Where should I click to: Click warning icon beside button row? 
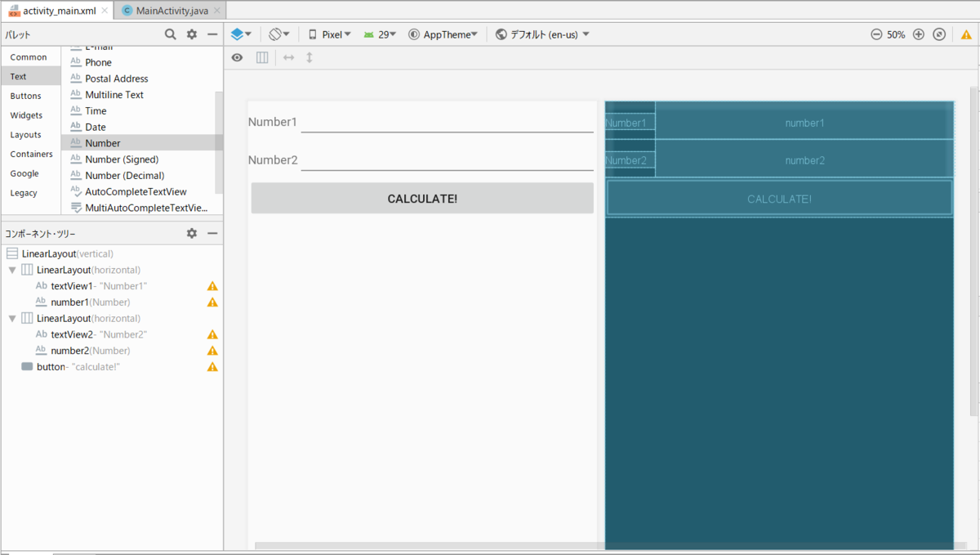click(x=212, y=367)
